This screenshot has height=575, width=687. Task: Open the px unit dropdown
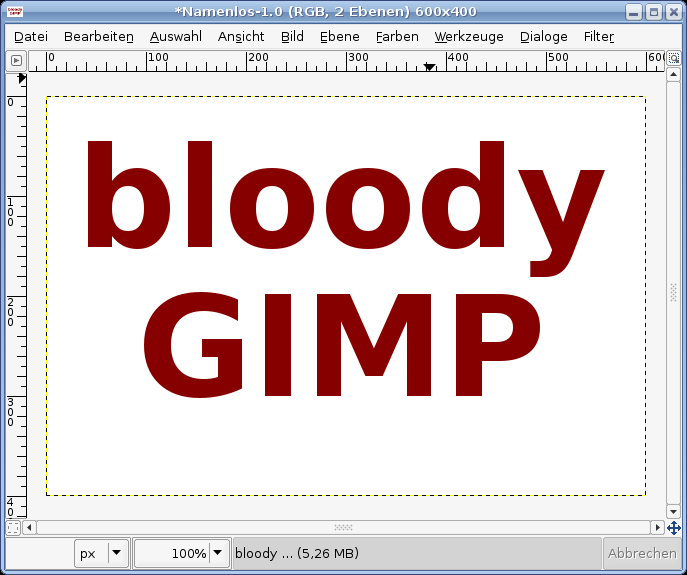pyautogui.click(x=102, y=554)
